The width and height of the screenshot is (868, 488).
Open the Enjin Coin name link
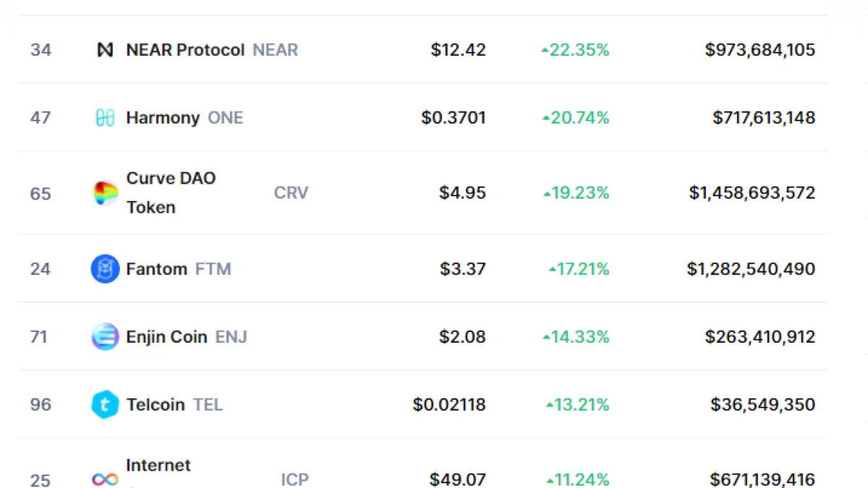(x=166, y=337)
